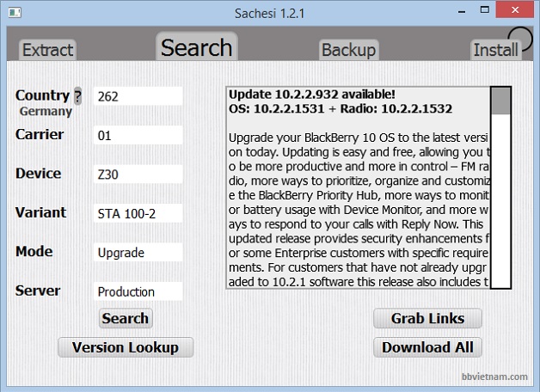Click the update text scrollbar thumb
Image resolution: width=540 pixels, height=392 pixels.
coord(500,101)
